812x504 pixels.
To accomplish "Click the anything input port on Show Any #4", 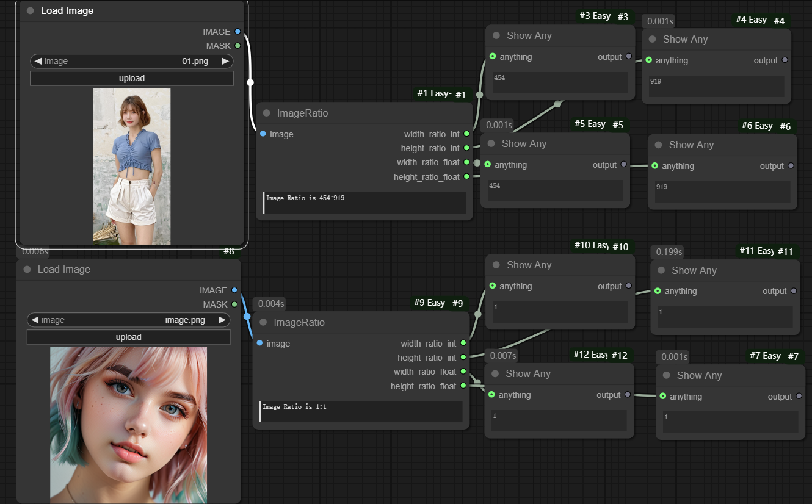I will pyautogui.click(x=648, y=60).
